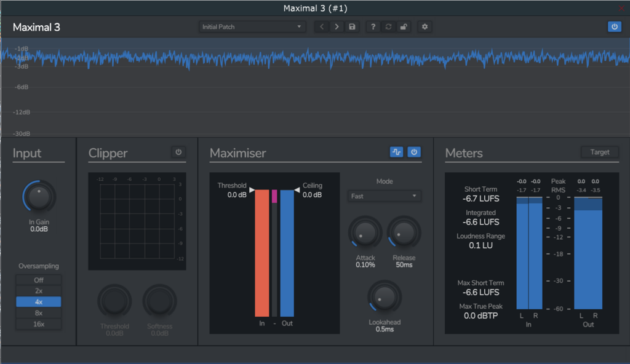Click the blue Out level bar
The width and height of the screenshot is (630, 364).
tap(287, 253)
